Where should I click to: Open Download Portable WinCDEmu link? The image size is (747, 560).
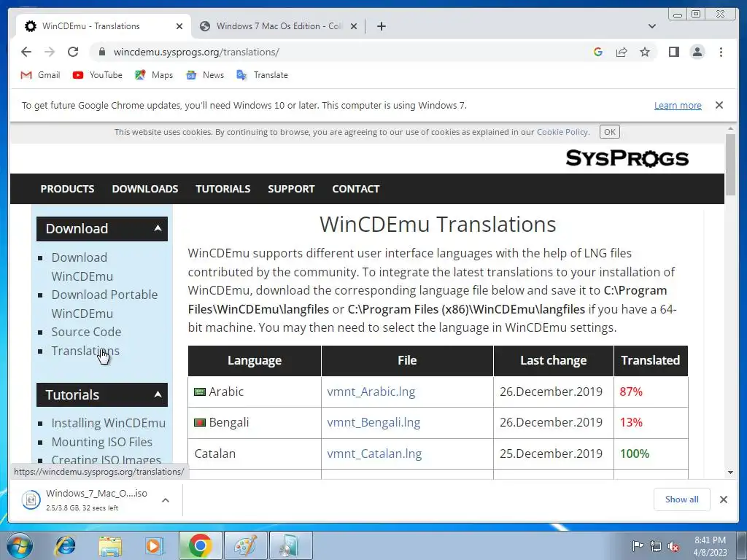point(104,304)
